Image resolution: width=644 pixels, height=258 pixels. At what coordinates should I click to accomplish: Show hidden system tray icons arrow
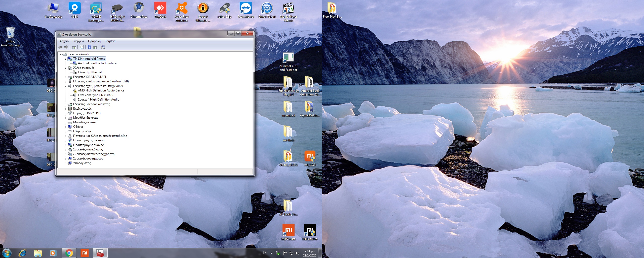(271, 253)
